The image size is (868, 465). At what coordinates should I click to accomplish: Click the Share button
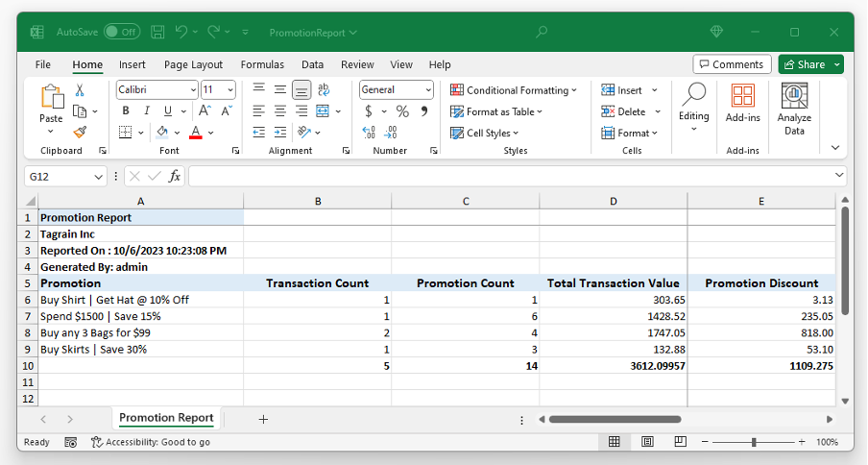click(x=805, y=64)
